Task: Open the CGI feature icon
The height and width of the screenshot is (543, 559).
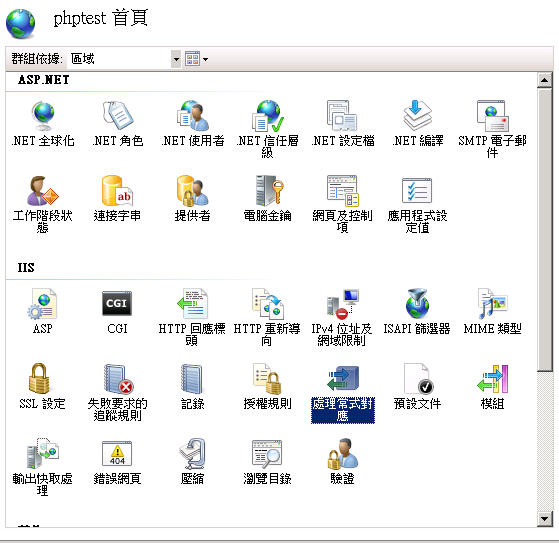Action: 117,303
